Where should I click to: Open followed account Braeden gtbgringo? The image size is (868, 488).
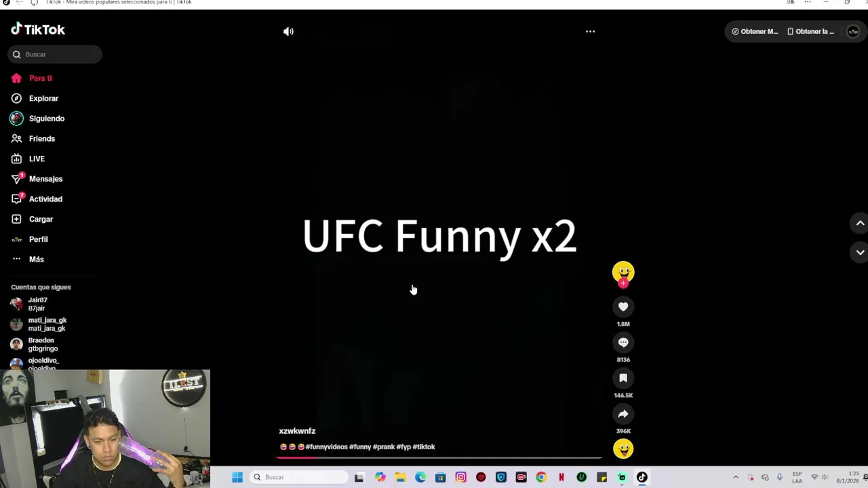coord(35,344)
